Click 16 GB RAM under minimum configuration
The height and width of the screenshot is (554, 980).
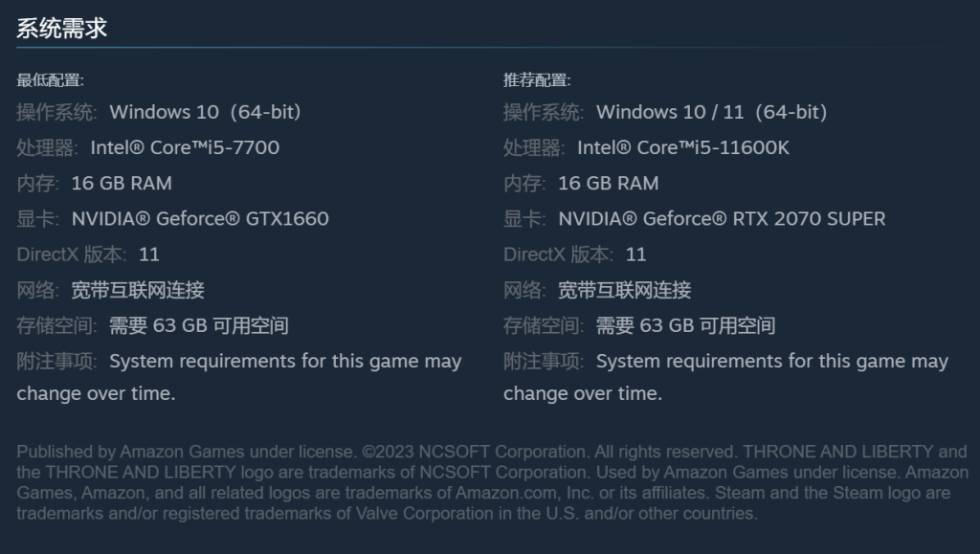coord(122,184)
